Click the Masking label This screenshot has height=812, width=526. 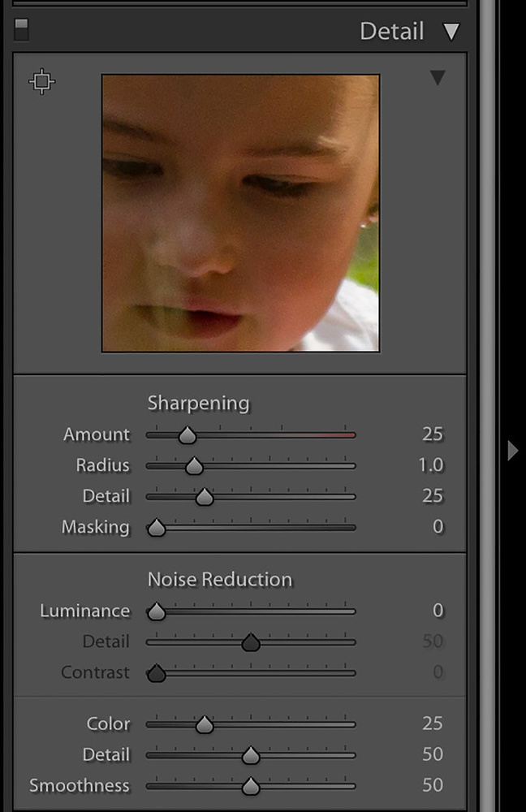pos(96,527)
